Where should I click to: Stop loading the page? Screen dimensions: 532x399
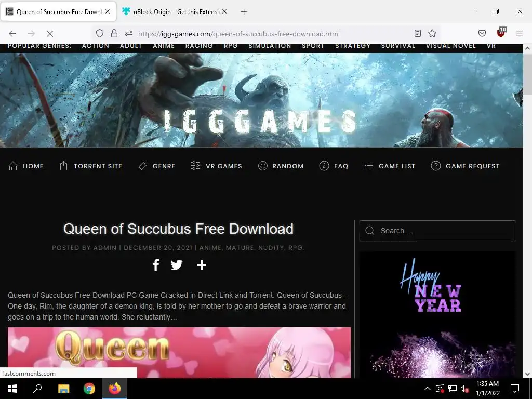point(49,33)
